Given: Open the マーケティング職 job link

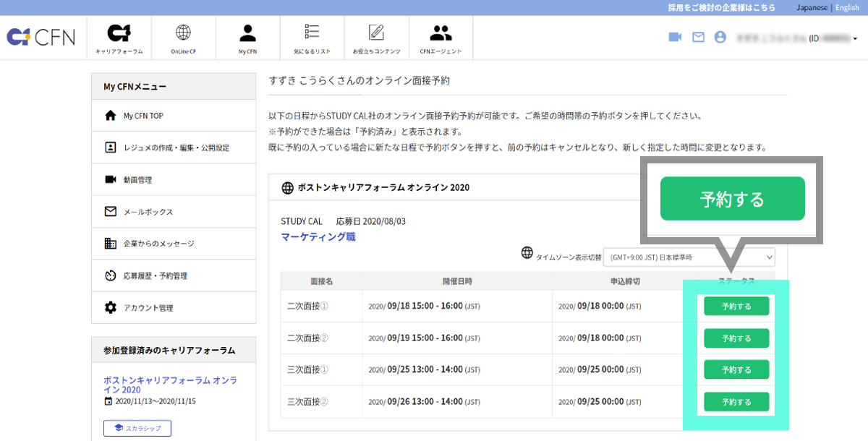Looking at the screenshot, I should 318,236.
